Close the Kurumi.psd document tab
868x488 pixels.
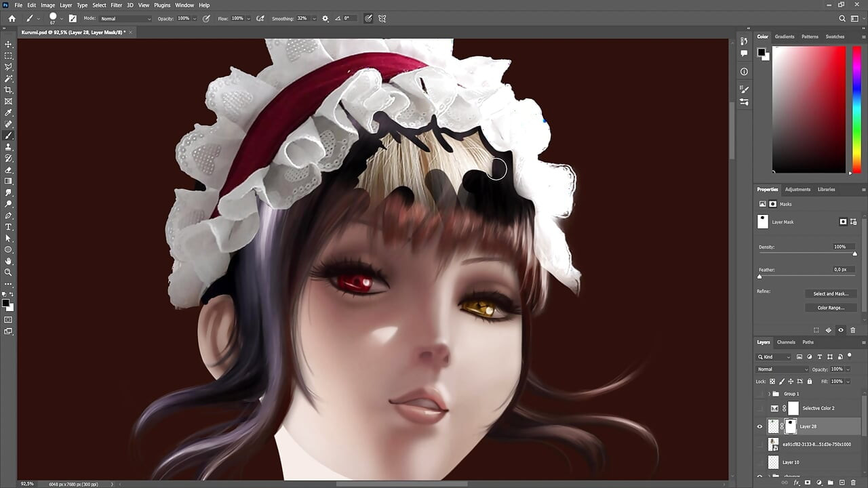pos(131,32)
